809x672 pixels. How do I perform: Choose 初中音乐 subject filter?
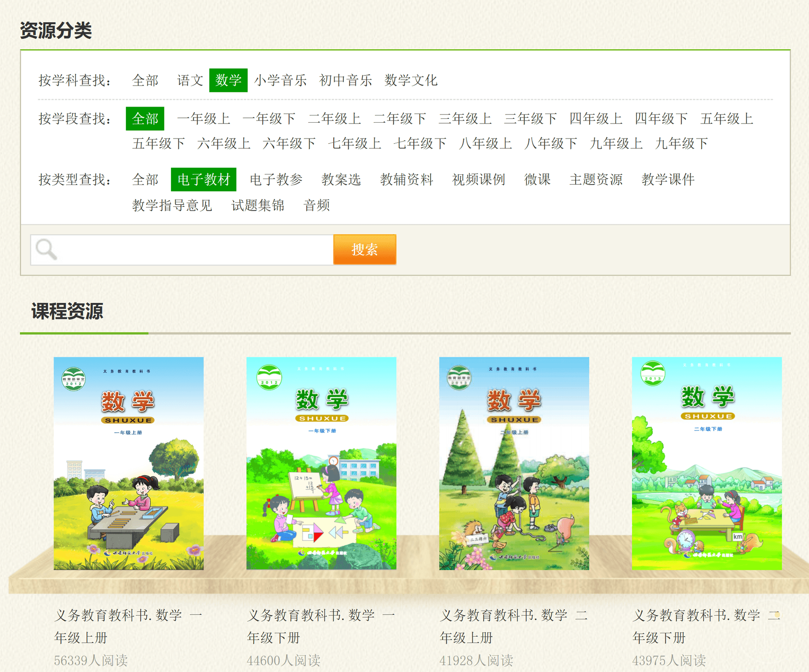point(346,80)
